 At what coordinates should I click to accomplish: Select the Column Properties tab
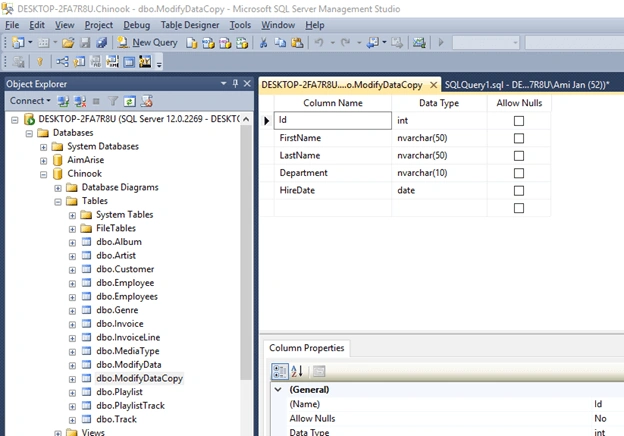coord(306,348)
